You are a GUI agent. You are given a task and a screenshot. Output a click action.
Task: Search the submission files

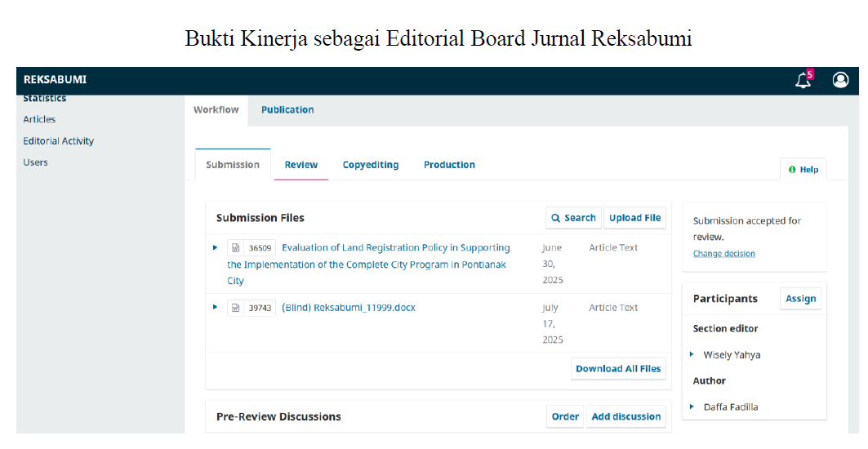573,218
